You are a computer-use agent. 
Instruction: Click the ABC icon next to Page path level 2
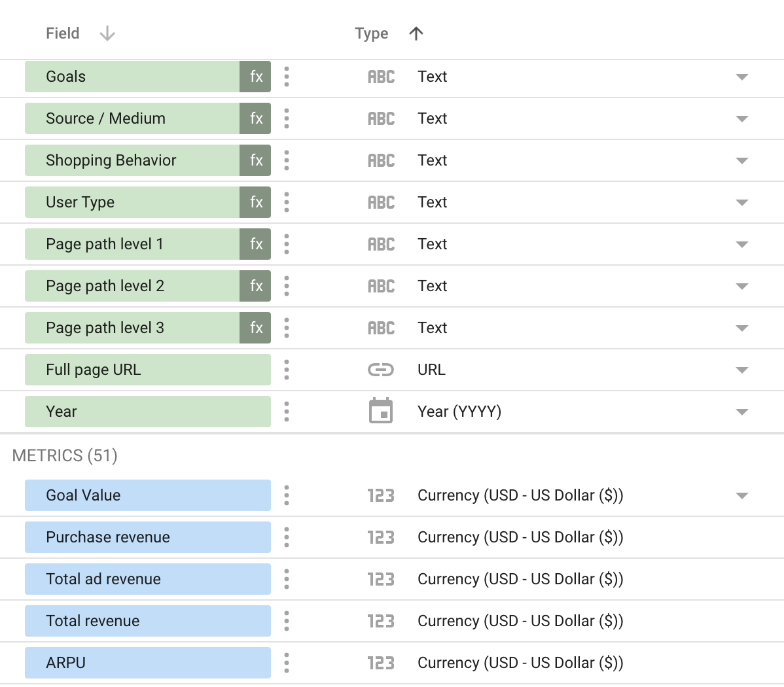point(381,285)
